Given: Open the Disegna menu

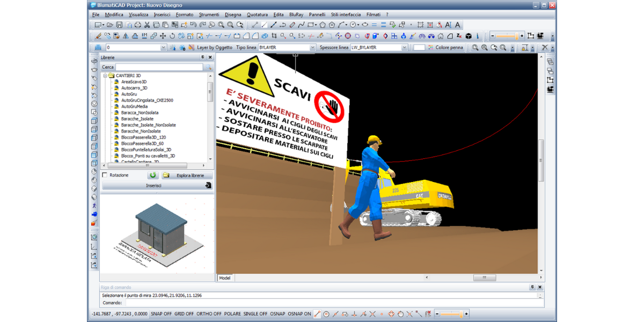Looking at the screenshot, I should [x=233, y=14].
